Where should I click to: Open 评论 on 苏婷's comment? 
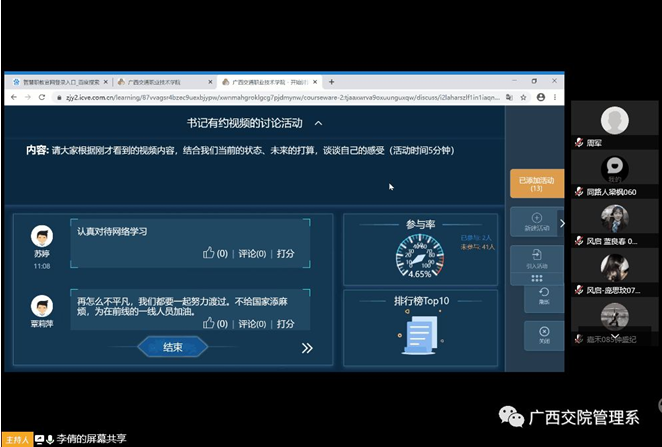pos(251,254)
